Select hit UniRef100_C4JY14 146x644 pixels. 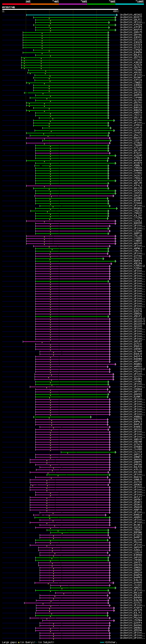pos(131,452)
